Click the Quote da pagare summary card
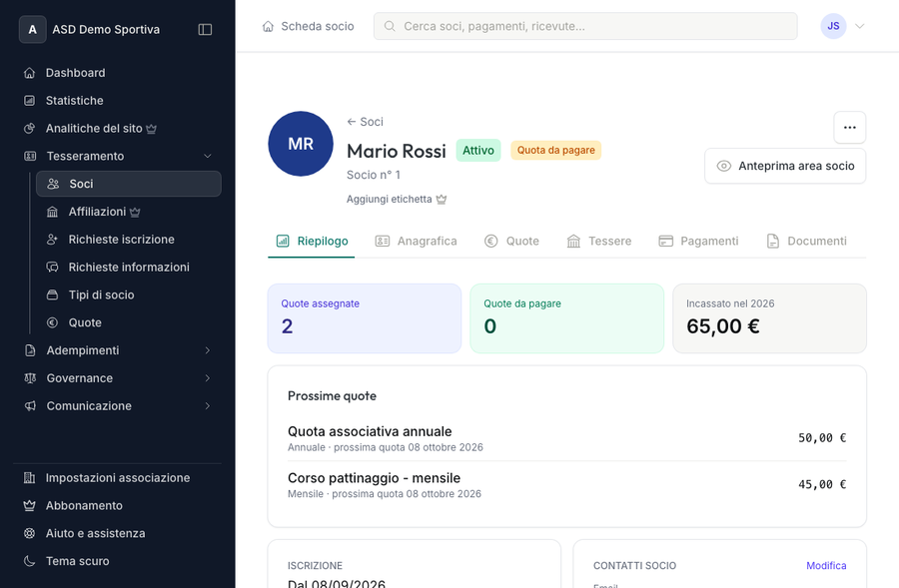The image size is (899, 588). click(x=567, y=318)
